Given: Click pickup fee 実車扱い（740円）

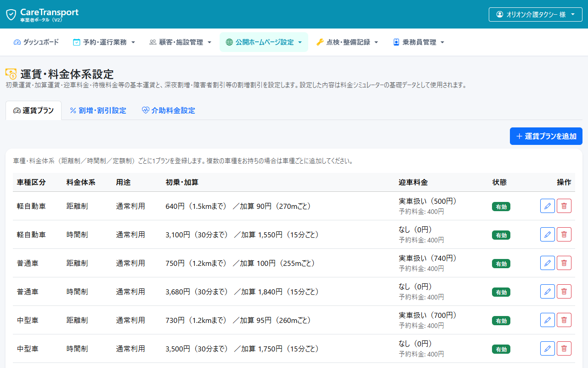Looking at the screenshot, I should coord(428,258).
